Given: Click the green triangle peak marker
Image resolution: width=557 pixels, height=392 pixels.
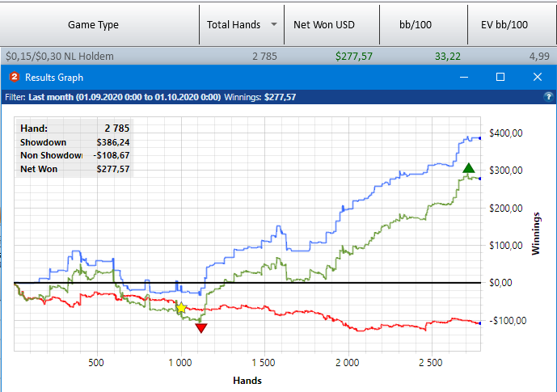Looking at the screenshot, I should coord(469,168).
